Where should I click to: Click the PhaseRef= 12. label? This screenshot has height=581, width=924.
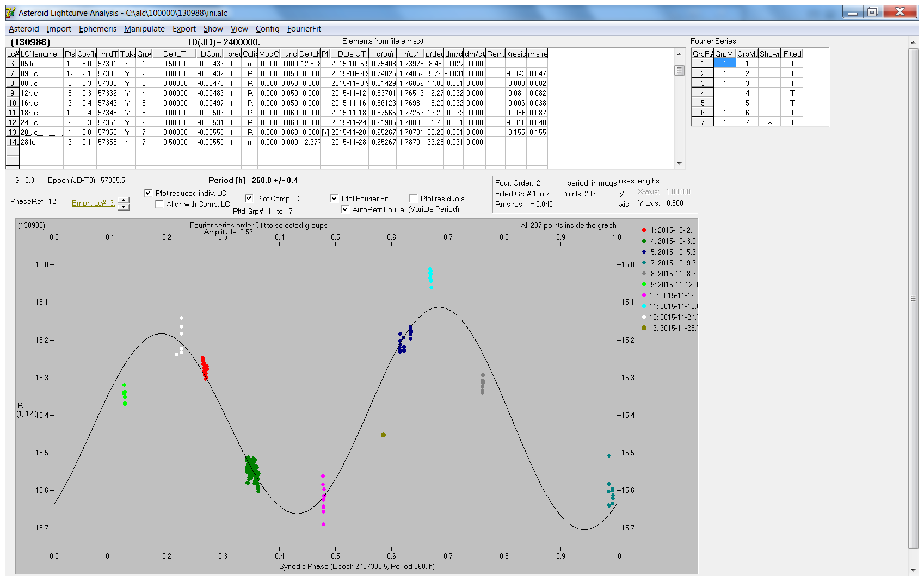click(x=34, y=201)
